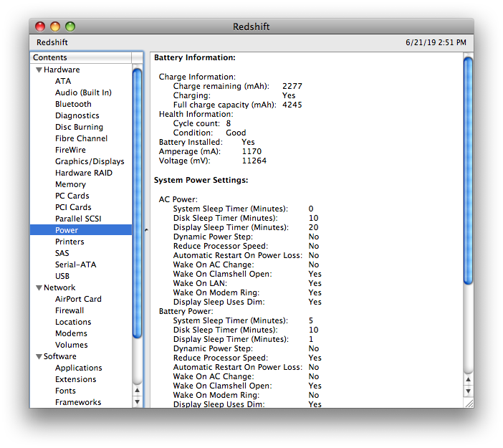Click Charge remaining value 2277
The height and width of the screenshot is (448, 503).
point(292,86)
